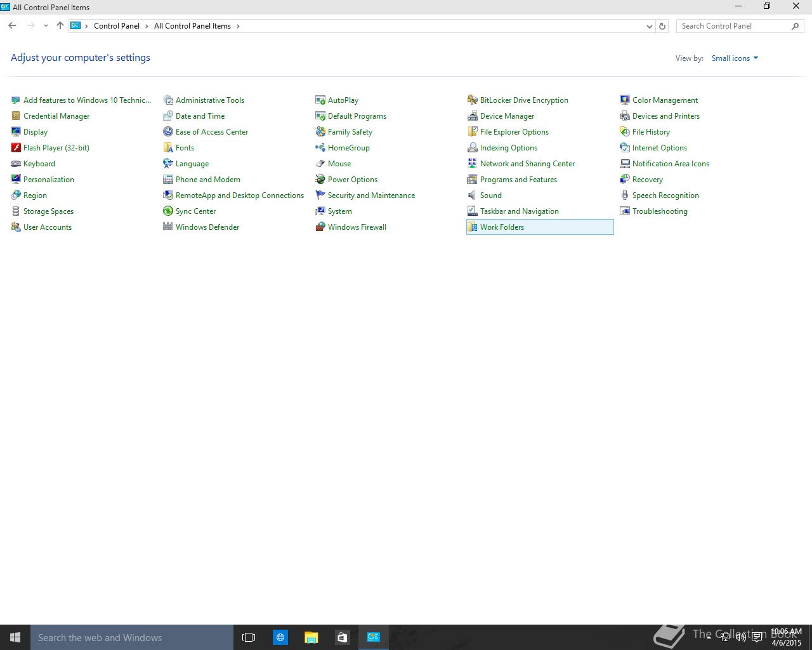Click the BitLocker Drive Encryption icon
The height and width of the screenshot is (650, 812).
(473, 100)
